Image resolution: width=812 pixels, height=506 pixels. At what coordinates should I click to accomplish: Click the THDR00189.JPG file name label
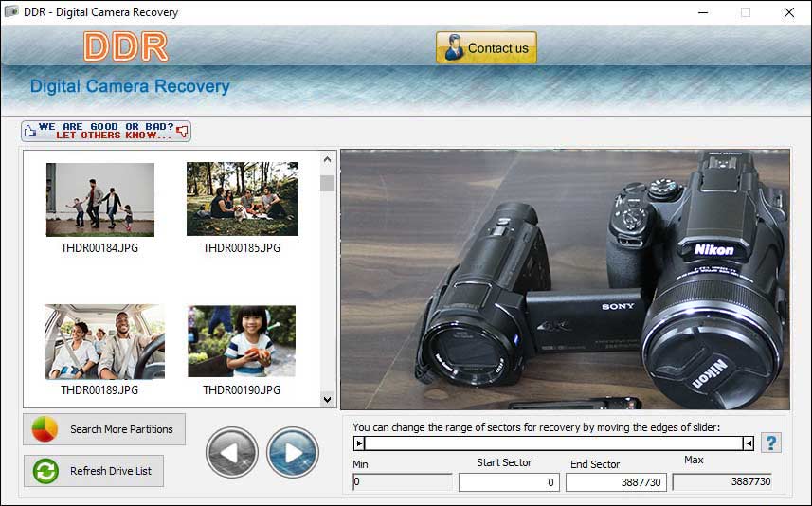click(x=99, y=390)
